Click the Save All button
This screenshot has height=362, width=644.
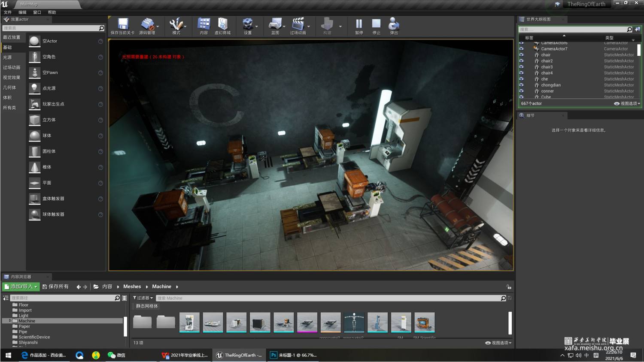[x=56, y=287]
